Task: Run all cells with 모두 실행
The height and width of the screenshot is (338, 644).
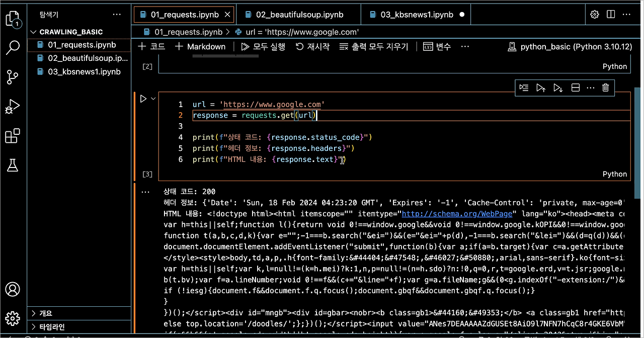Action: click(263, 47)
